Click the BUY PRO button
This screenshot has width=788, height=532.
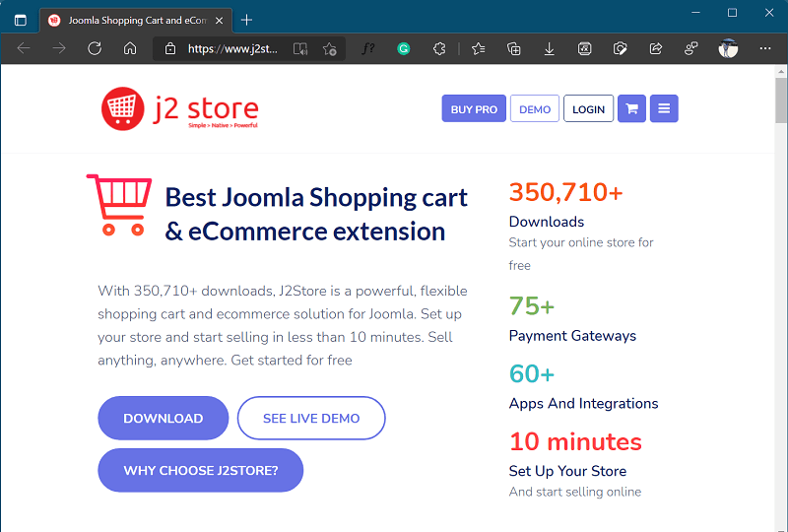(474, 108)
